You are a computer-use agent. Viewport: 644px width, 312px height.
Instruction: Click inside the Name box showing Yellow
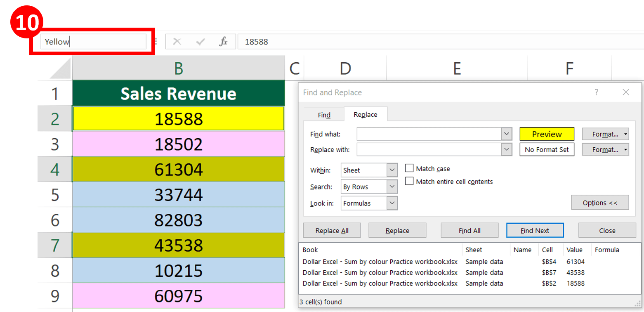pyautogui.click(x=94, y=41)
